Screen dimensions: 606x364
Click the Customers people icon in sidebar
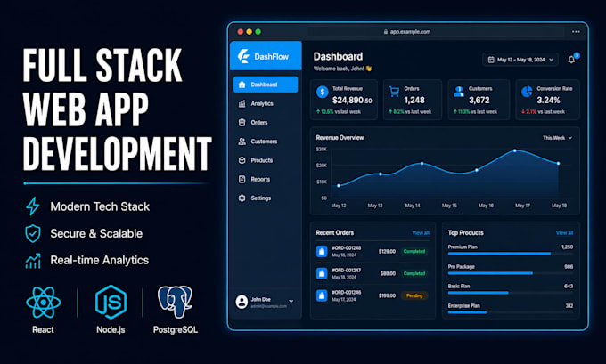[242, 142]
